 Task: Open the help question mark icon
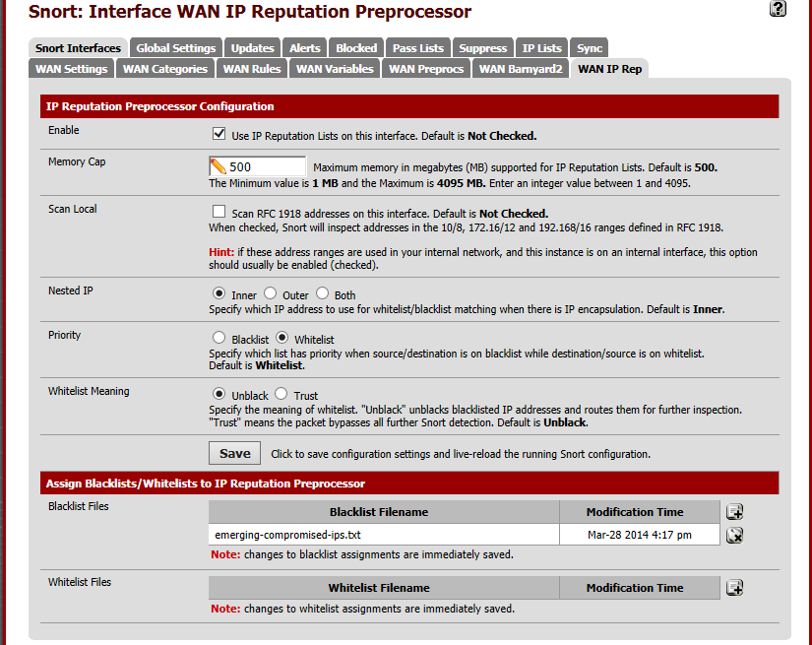778,9
